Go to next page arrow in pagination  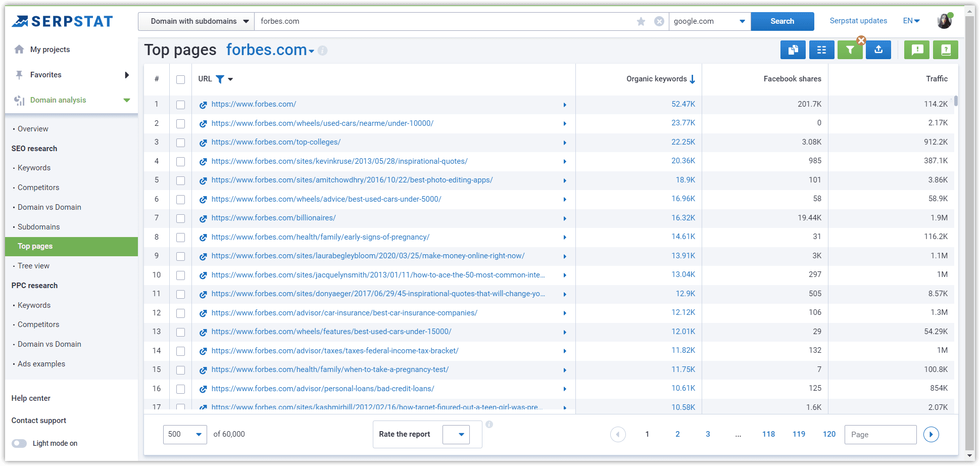coord(931,434)
